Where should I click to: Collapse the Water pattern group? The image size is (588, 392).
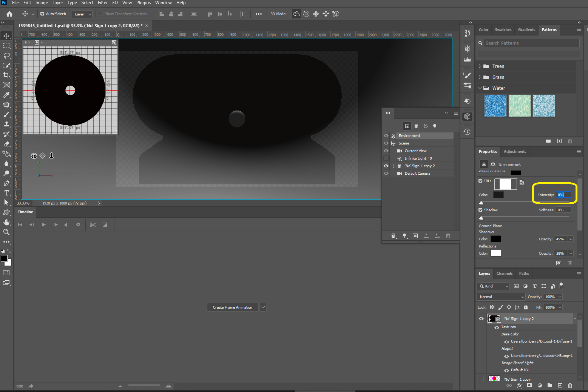click(480, 88)
